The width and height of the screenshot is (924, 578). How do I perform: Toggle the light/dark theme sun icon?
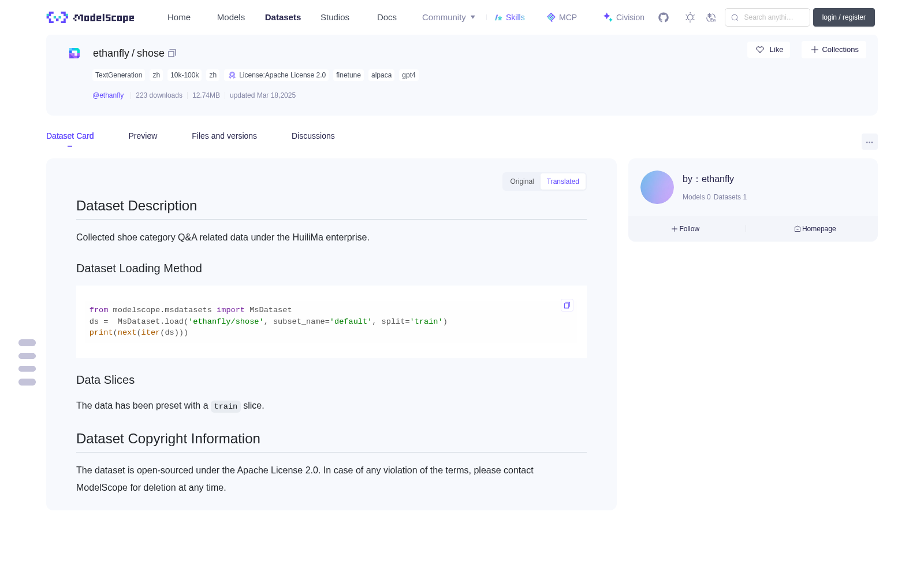pyautogui.click(x=690, y=17)
